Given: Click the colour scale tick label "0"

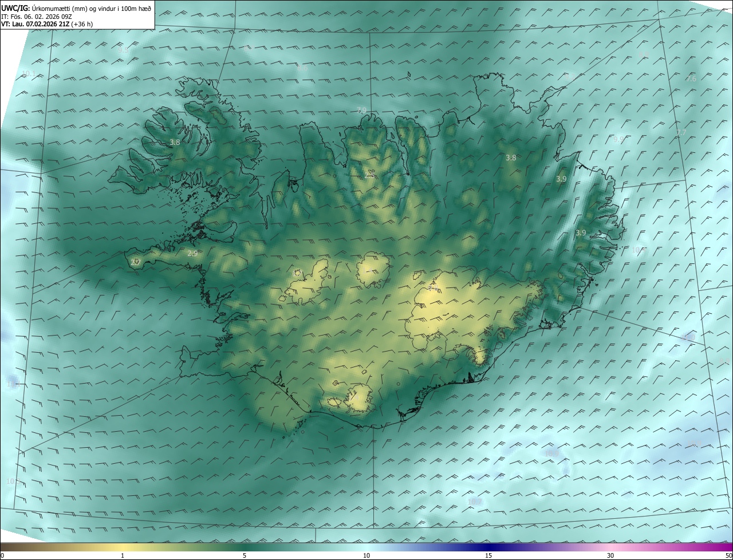Looking at the screenshot, I should (2, 555).
